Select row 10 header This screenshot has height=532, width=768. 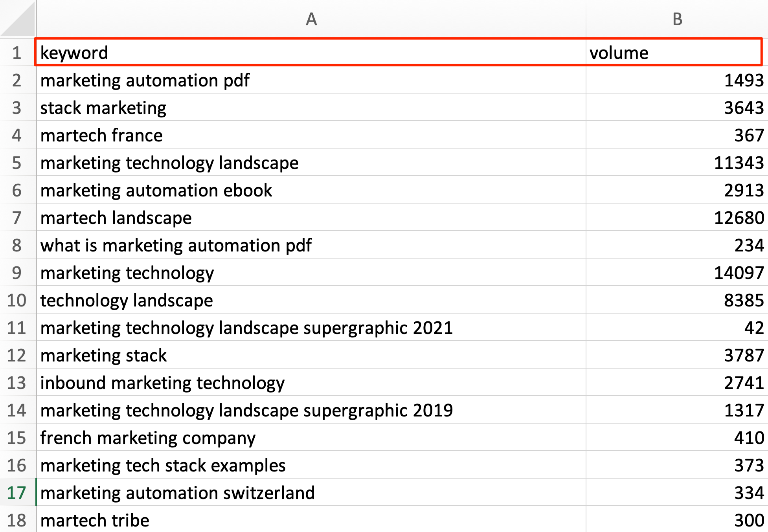pos(17,301)
